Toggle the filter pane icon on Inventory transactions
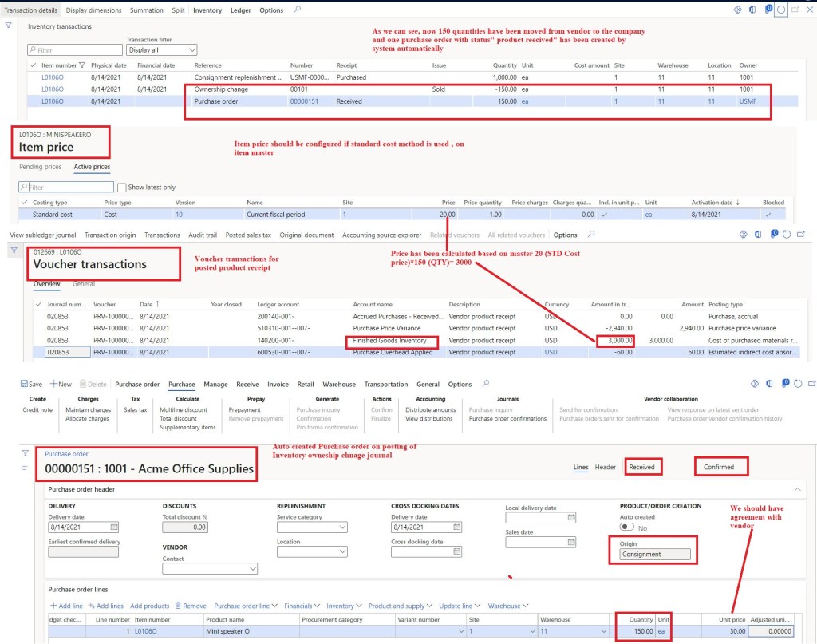Screen dimensions: 817x644 (8, 25)
